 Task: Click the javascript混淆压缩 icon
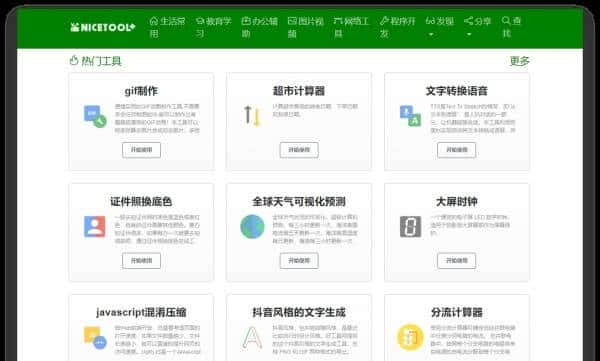(95, 338)
